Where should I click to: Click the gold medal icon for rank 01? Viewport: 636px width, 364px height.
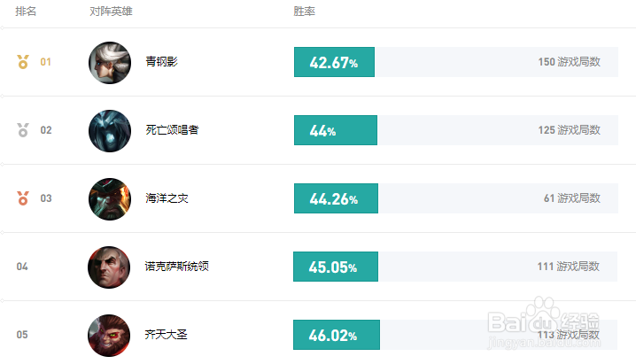click(23, 62)
